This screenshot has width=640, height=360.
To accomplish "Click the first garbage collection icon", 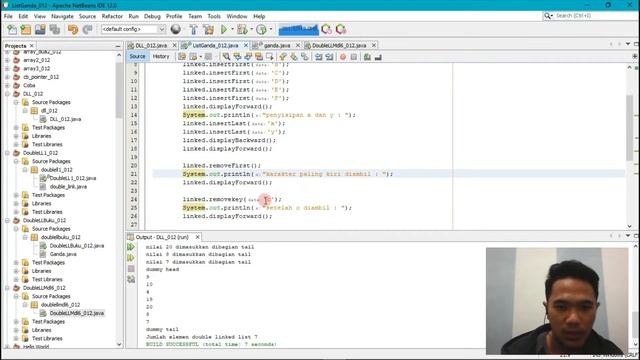I will pos(326,29).
